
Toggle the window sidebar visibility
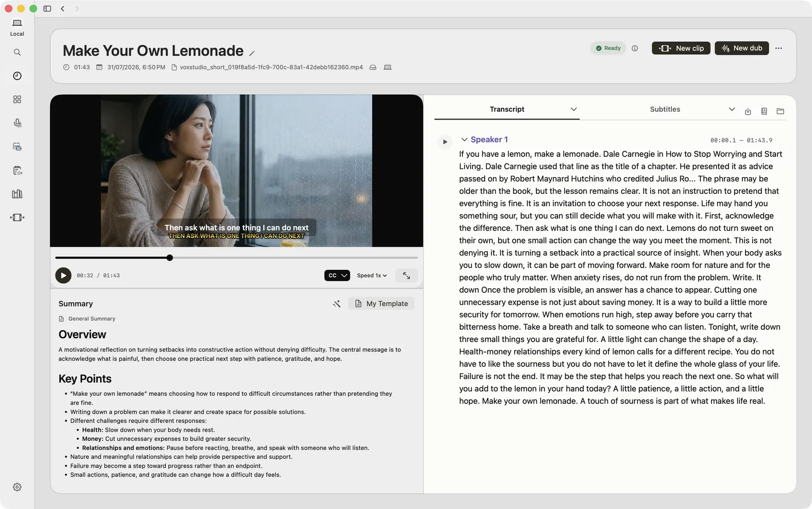point(47,9)
